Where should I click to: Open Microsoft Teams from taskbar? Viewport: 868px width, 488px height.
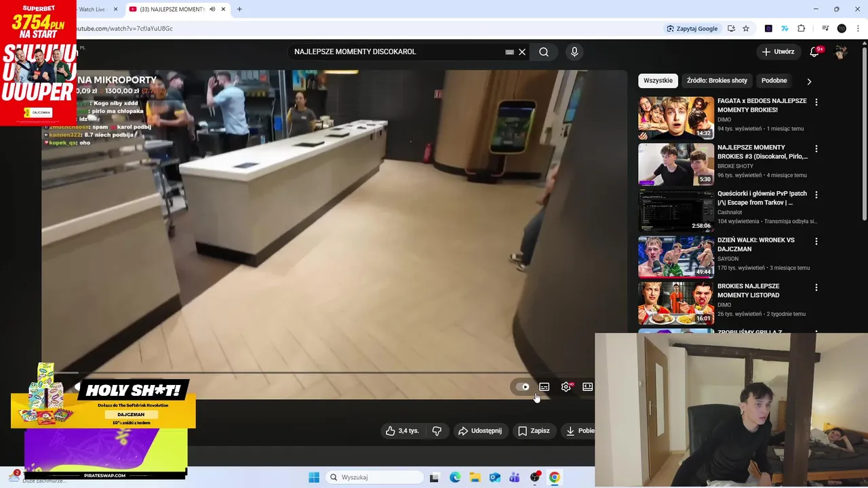tap(515, 477)
